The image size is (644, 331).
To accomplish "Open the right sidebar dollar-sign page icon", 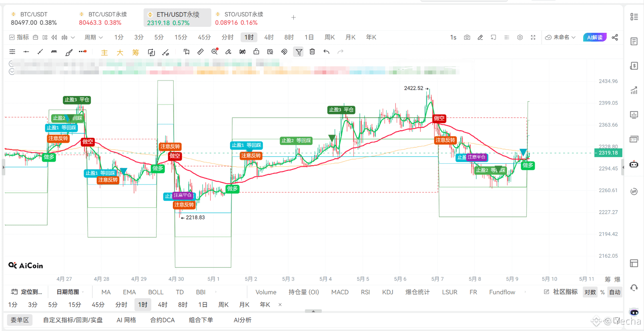I will (634, 66).
